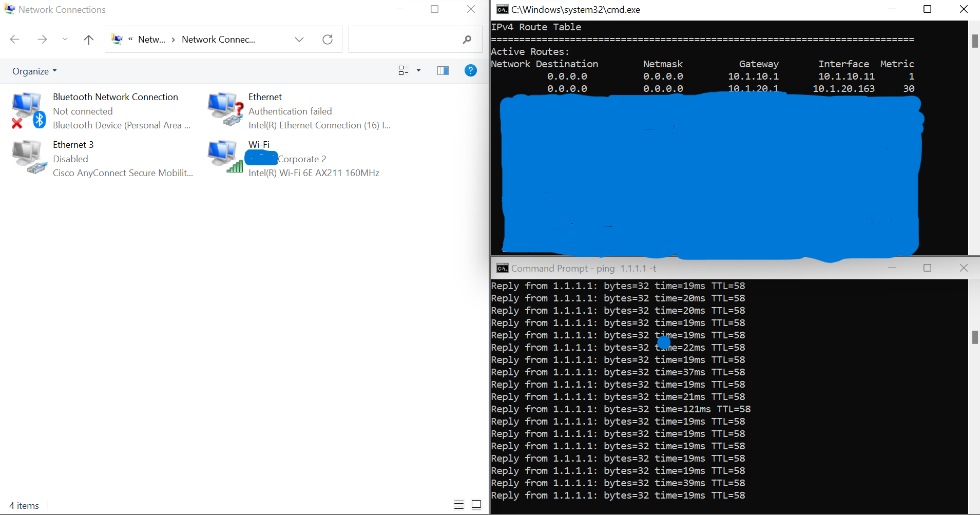
Task: Click the search magnifier icon
Action: click(467, 40)
